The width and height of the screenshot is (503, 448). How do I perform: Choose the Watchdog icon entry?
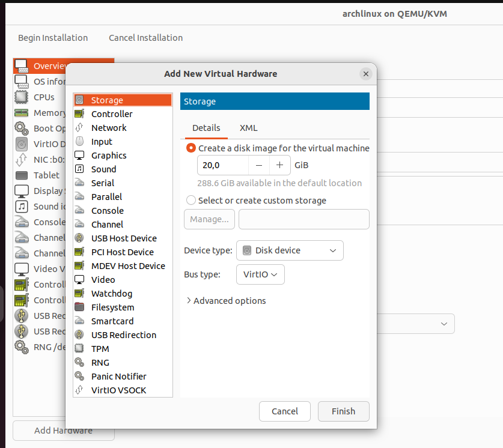[x=79, y=294]
